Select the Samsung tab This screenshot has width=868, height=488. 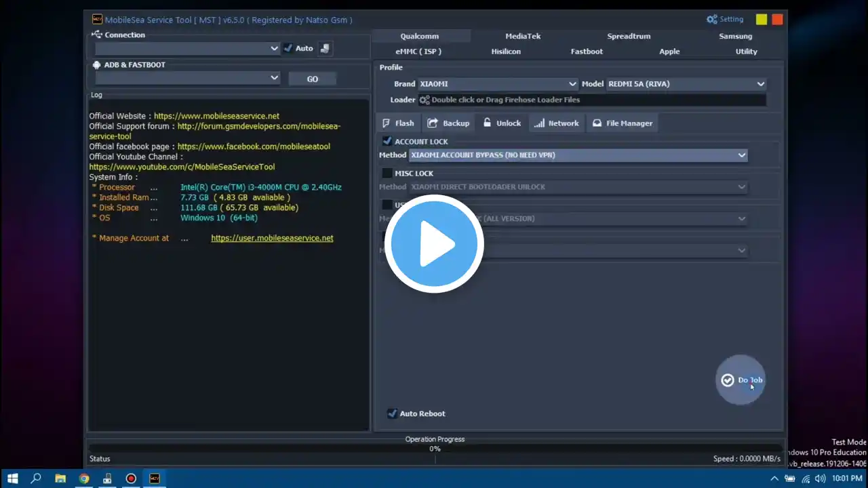736,37
